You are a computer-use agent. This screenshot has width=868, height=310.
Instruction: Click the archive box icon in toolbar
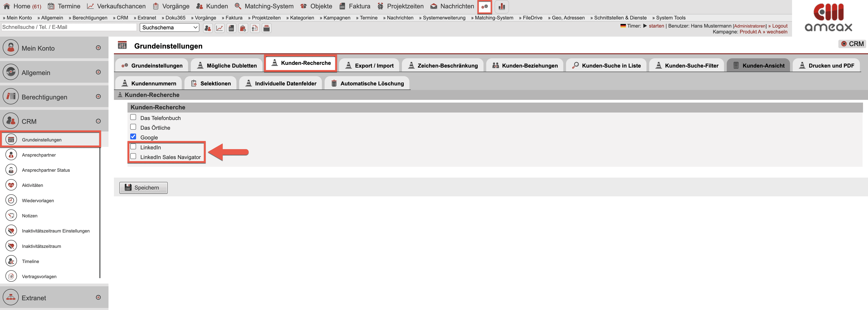pyautogui.click(x=267, y=28)
